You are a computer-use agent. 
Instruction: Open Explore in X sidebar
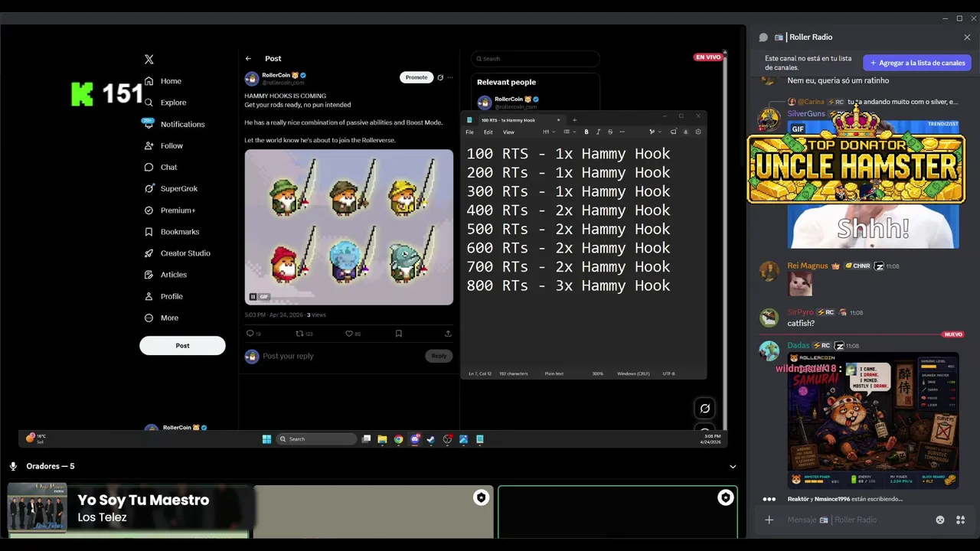point(165,103)
